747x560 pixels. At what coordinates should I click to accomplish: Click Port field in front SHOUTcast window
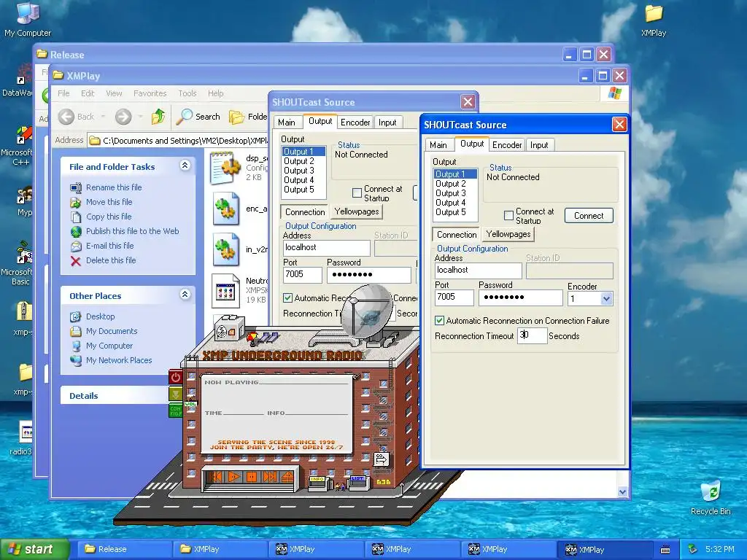(454, 297)
